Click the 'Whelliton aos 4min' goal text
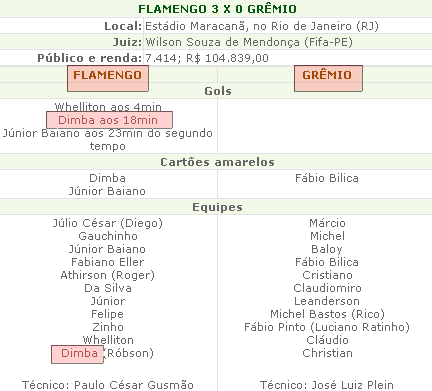Viewport: 432px width, 391px height. [108, 107]
